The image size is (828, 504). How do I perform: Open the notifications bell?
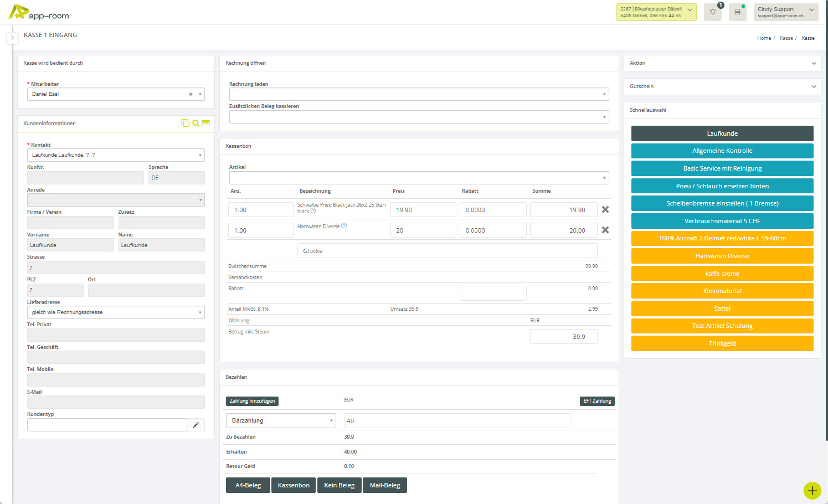(712, 12)
